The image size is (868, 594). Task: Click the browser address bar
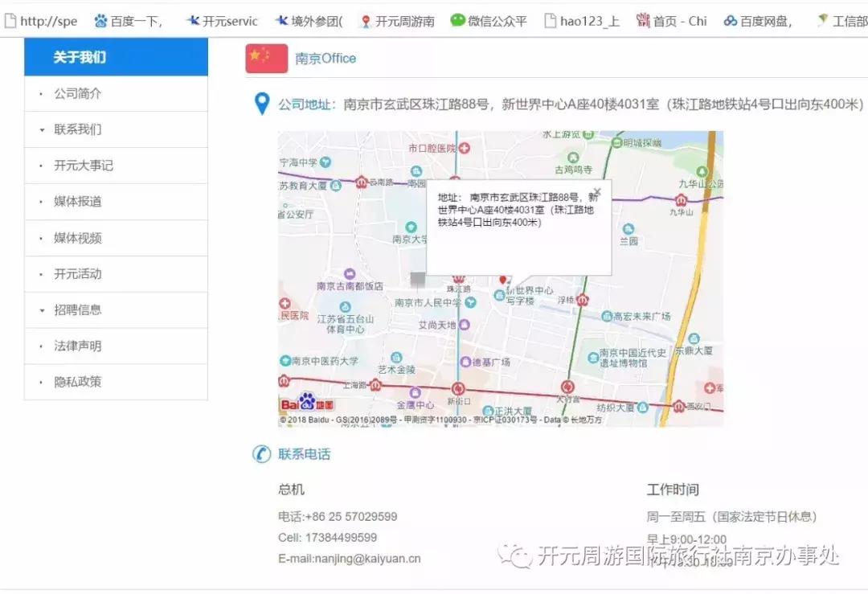point(44,21)
